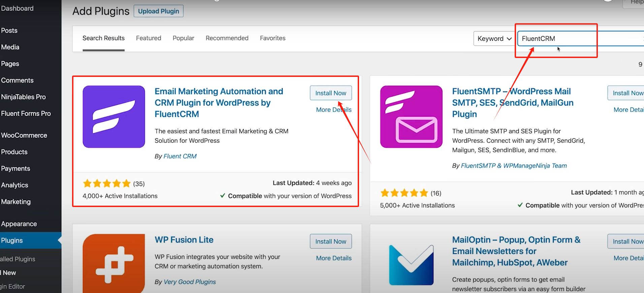Switch to the Popular tab
Viewport: 644px width, 293px height.
[183, 38]
